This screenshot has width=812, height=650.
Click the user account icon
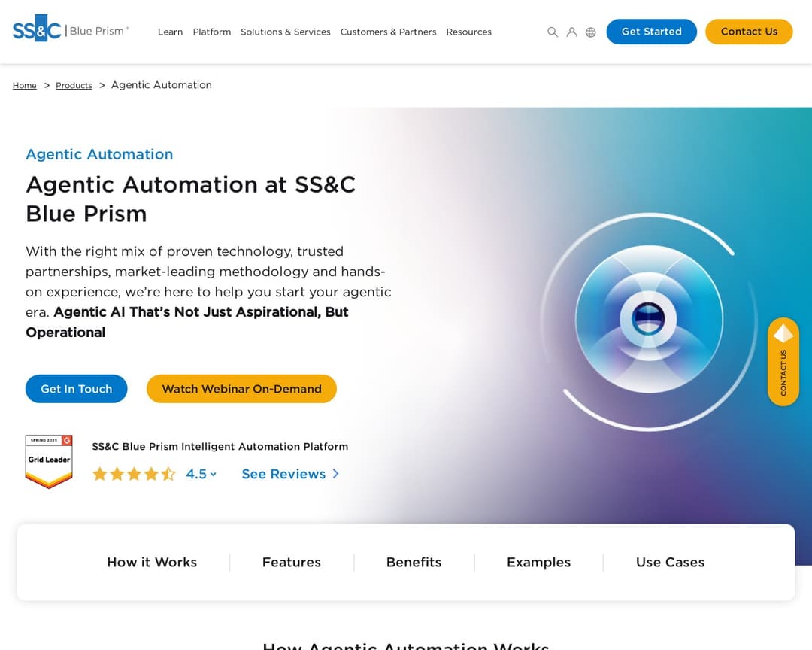pyautogui.click(x=572, y=32)
